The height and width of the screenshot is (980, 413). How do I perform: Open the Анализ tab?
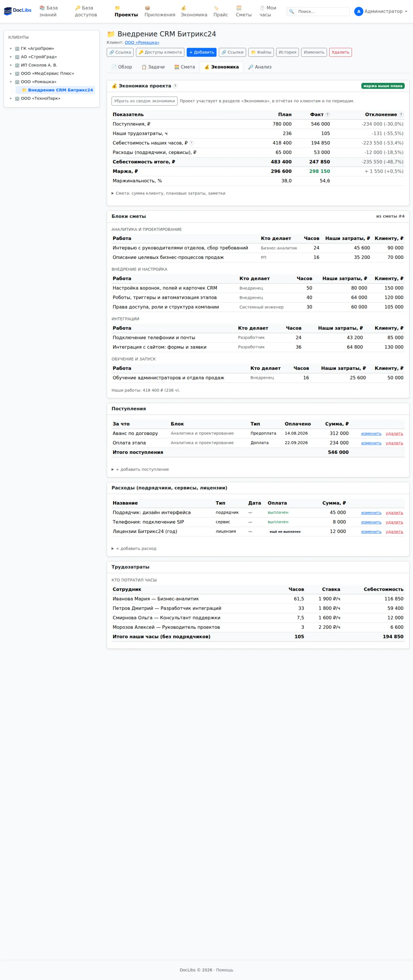coord(260,67)
